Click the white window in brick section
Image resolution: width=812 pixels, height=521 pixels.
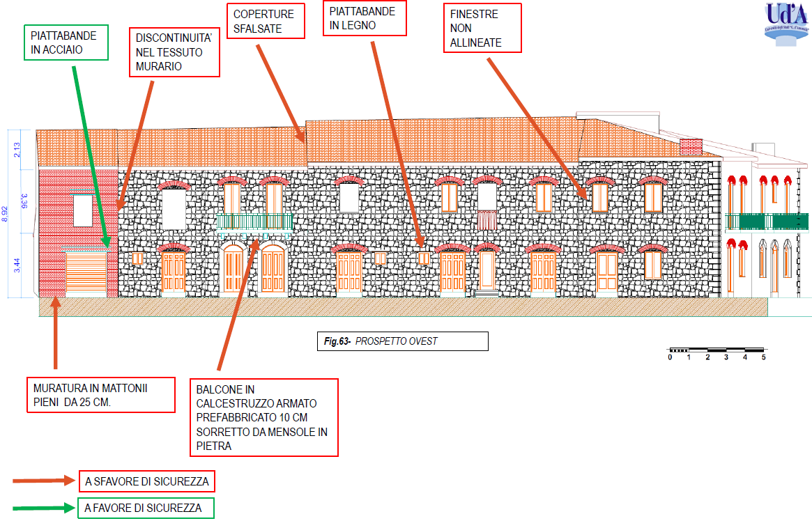click(x=82, y=210)
